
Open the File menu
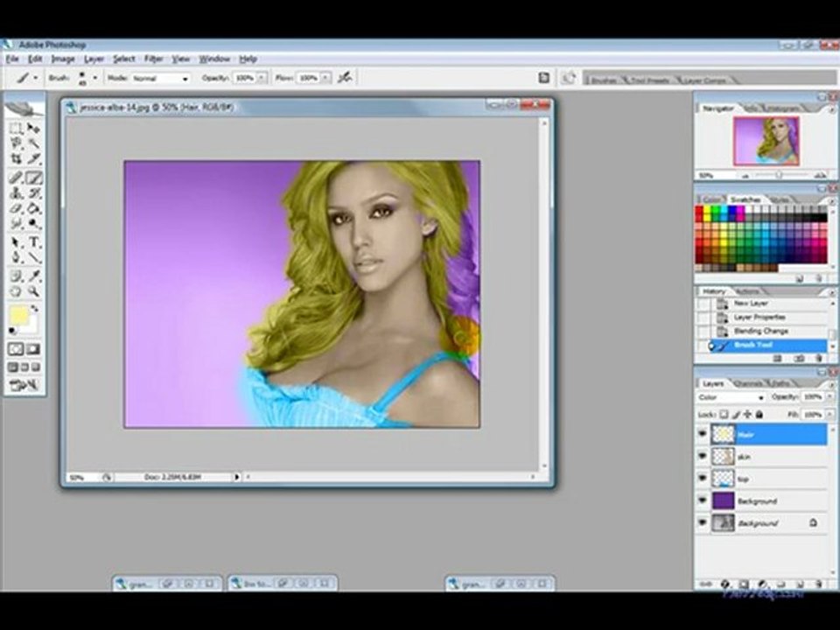pyautogui.click(x=12, y=59)
